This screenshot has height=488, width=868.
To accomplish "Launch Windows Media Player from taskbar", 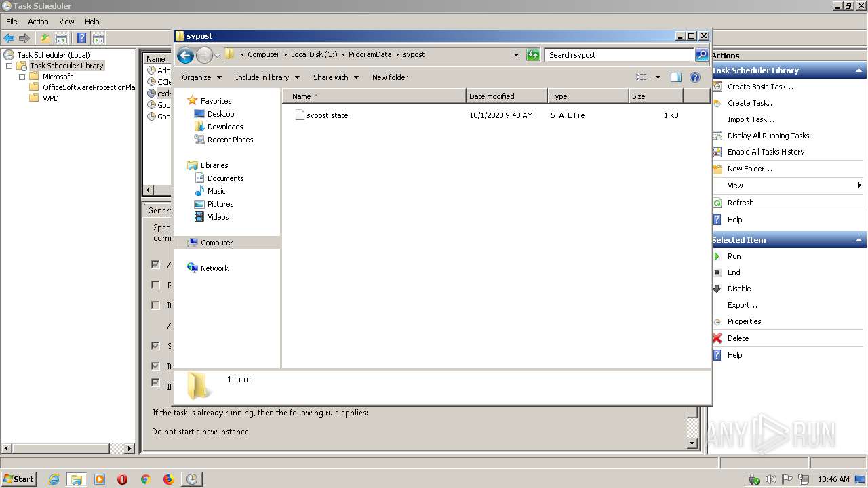I will click(x=100, y=479).
